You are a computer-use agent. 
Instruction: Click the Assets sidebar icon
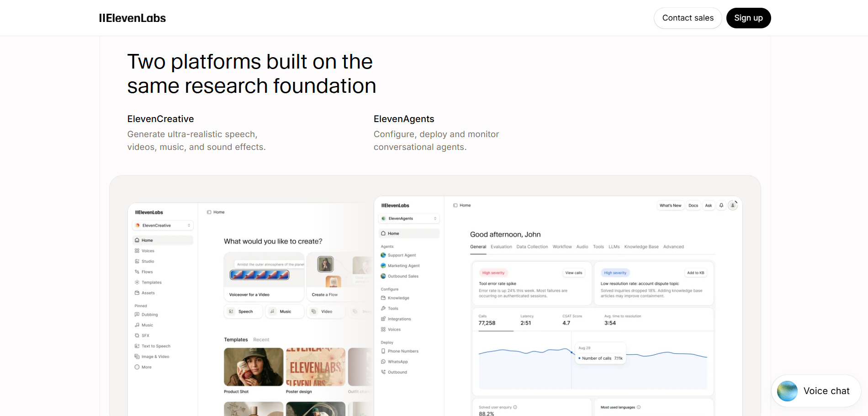tap(137, 293)
